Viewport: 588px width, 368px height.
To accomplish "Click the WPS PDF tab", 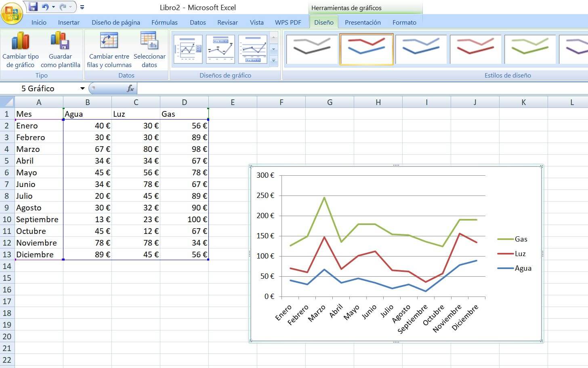I will point(288,22).
